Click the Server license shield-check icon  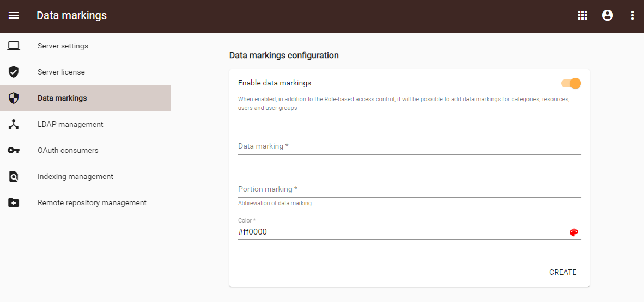click(x=14, y=72)
